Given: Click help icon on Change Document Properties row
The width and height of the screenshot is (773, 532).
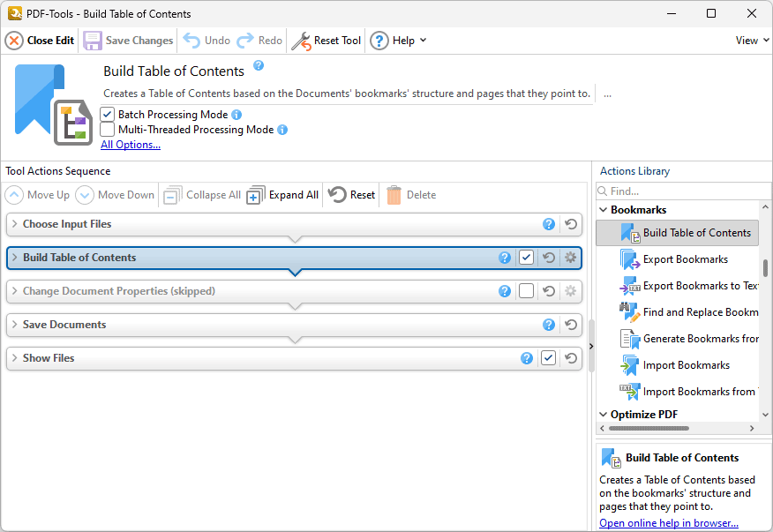Looking at the screenshot, I should click(x=505, y=291).
